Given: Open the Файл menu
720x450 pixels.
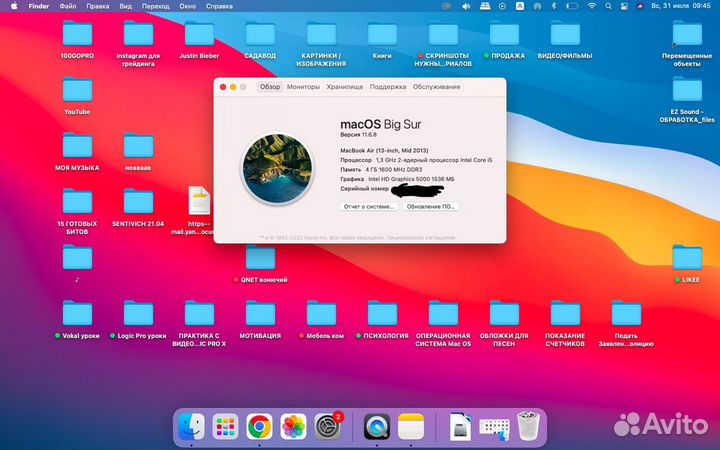Looking at the screenshot, I should [x=68, y=6].
